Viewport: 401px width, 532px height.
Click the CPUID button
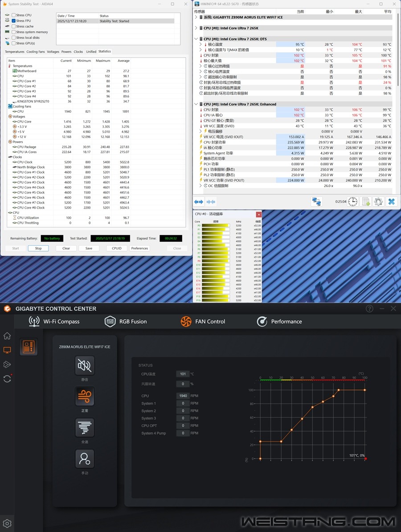[117, 248]
